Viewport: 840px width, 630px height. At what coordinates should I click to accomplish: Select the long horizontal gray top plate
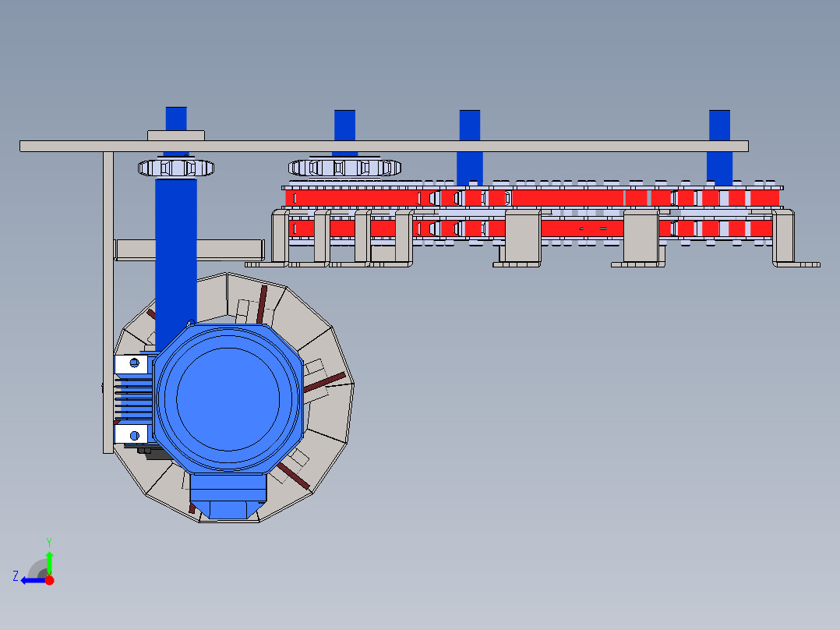383,146
